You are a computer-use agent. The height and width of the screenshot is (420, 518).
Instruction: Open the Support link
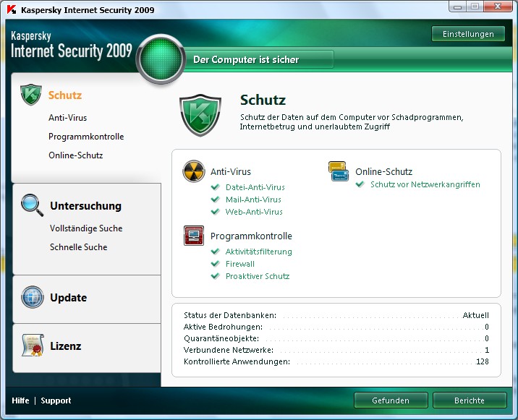click(56, 400)
